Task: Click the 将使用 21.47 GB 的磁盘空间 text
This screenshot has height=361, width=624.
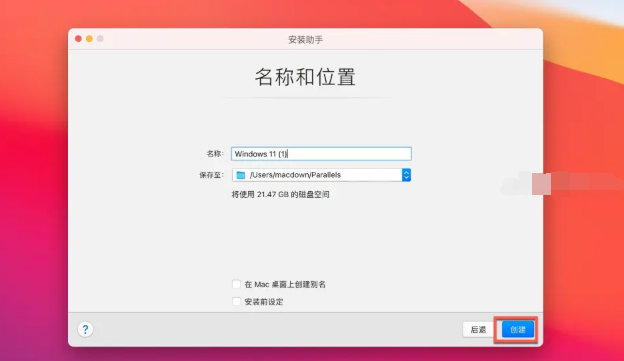Action: click(x=281, y=195)
